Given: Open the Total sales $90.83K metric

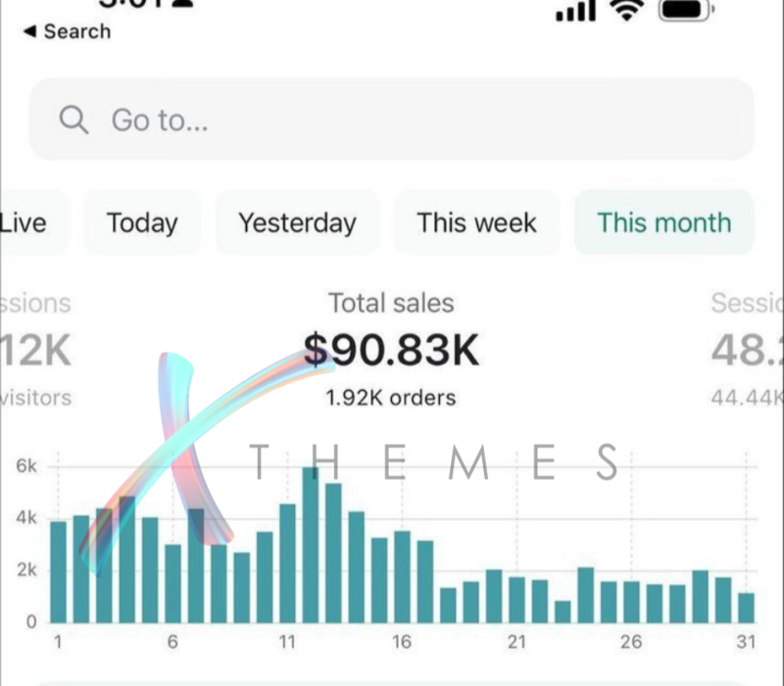Looking at the screenshot, I should (391, 350).
